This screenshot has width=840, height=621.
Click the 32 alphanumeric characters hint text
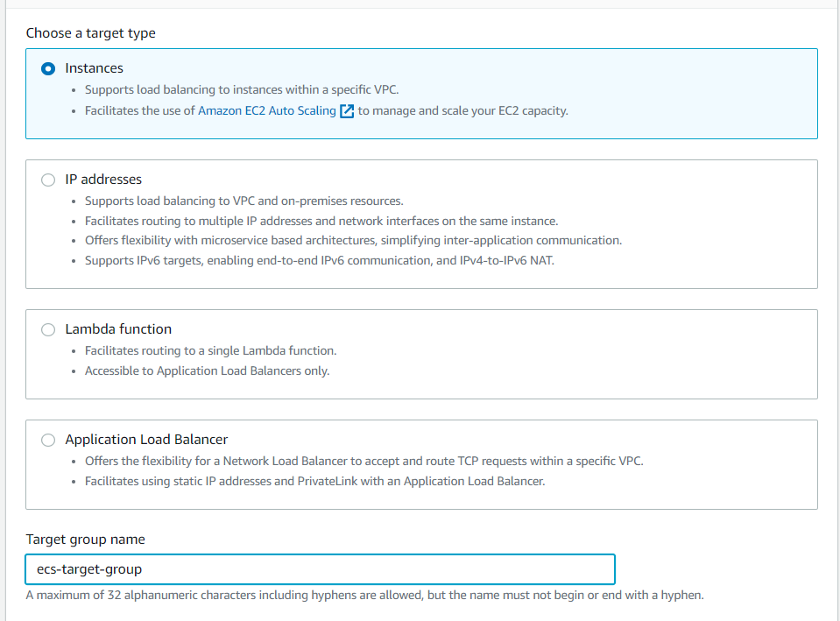[364, 596]
